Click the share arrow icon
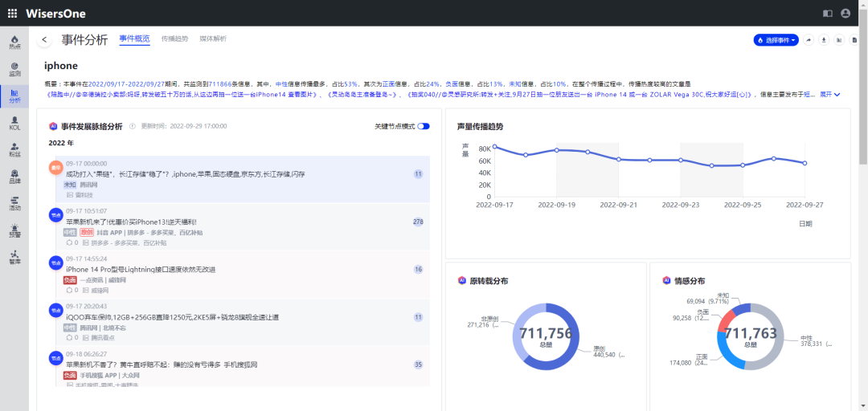 tap(809, 40)
